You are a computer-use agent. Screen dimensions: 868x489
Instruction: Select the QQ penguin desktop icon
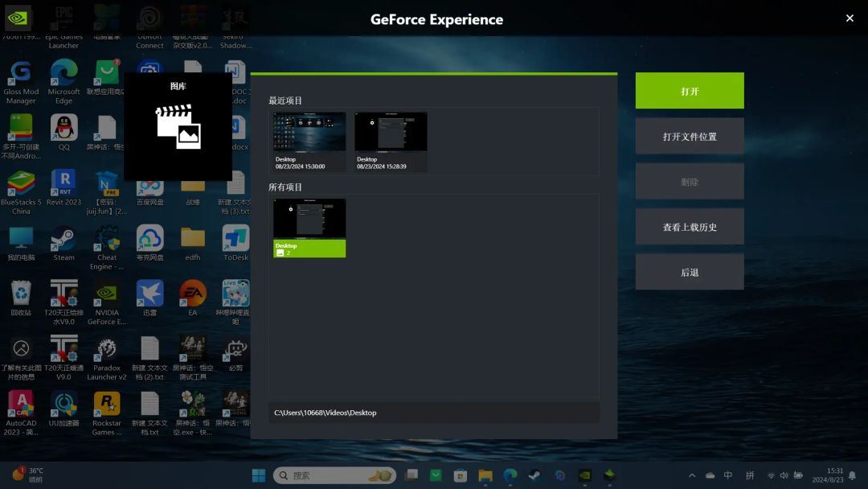click(64, 133)
